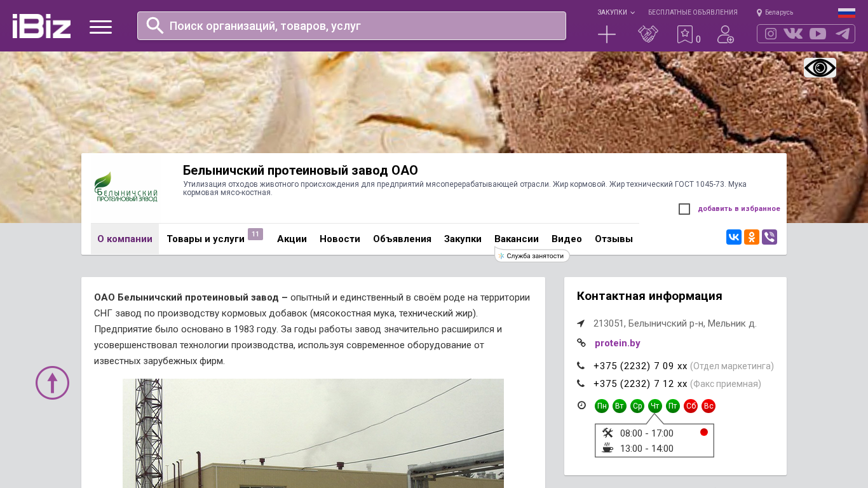The height and width of the screenshot is (488, 868).
Task: Share the company page via Viber
Action: (770, 237)
